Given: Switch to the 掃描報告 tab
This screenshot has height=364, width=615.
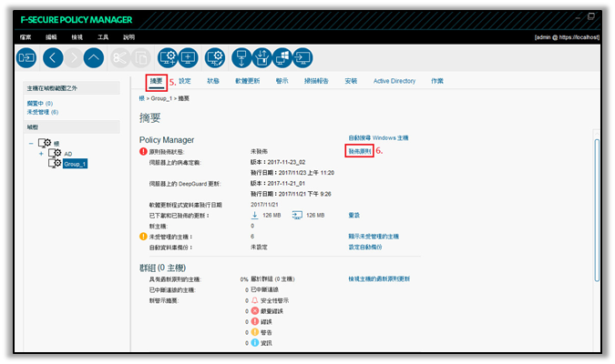Looking at the screenshot, I should coord(316,81).
